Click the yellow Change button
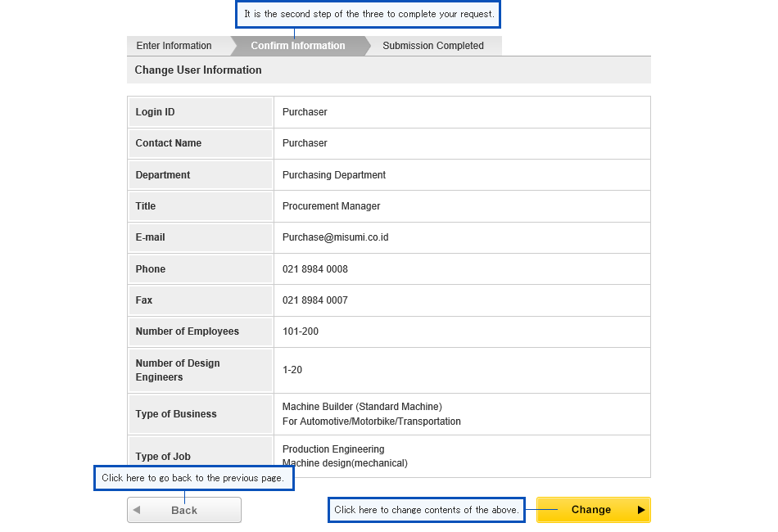Image resolution: width=778 pixels, height=532 pixels. [x=594, y=510]
